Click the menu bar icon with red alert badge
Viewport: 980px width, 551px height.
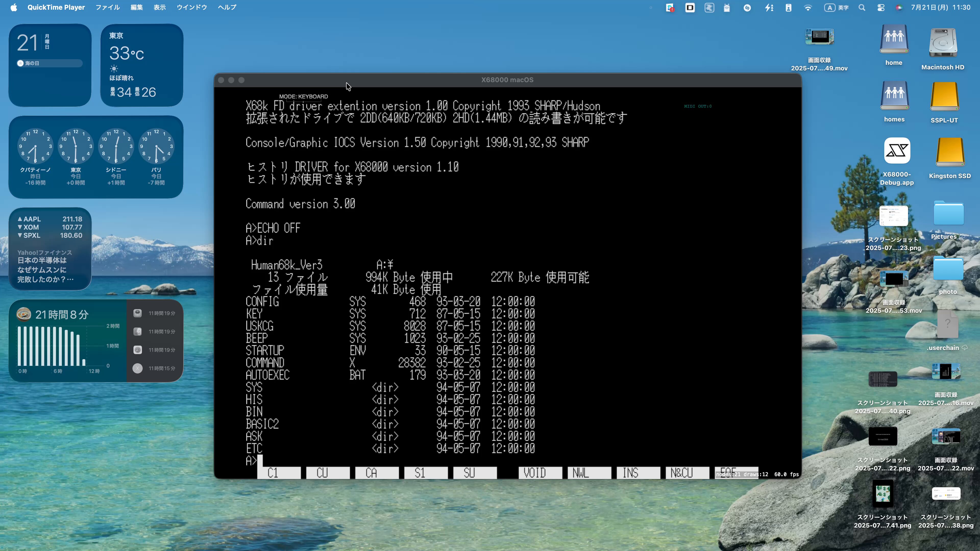670,8
